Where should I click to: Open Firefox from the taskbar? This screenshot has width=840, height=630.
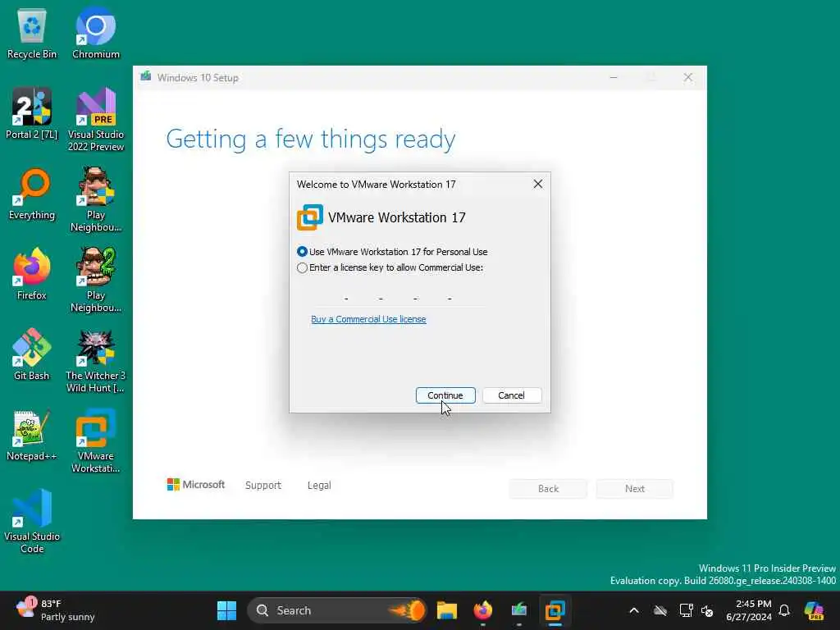(x=482, y=610)
